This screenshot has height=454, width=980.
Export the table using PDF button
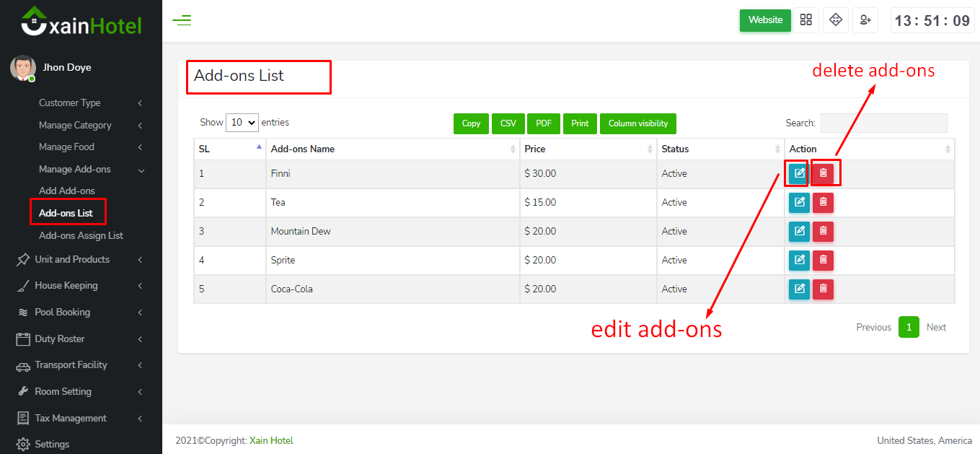(x=544, y=123)
